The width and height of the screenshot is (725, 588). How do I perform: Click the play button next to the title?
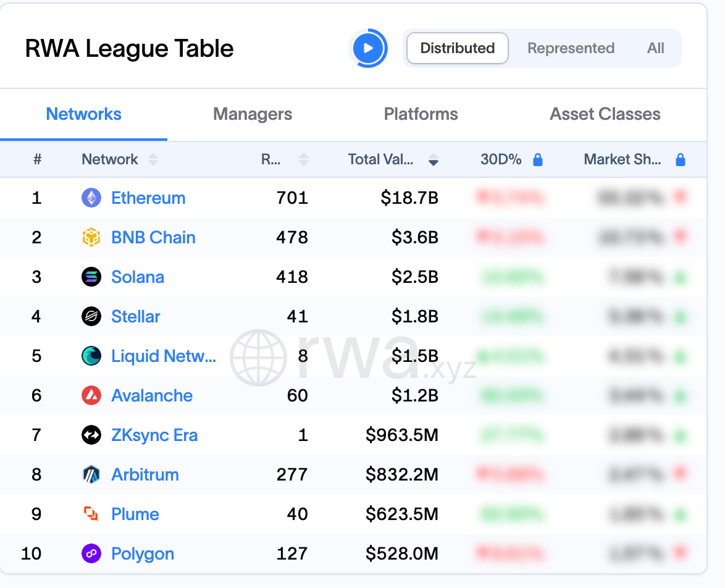coord(368,48)
